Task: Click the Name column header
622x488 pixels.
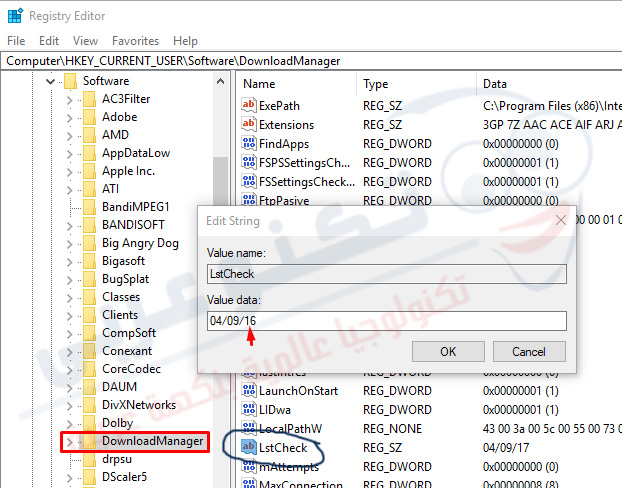Action: tap(259, 84)
